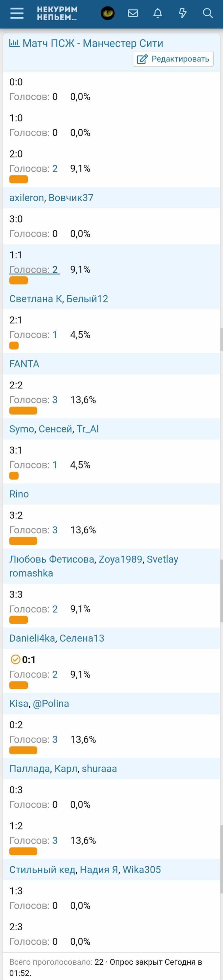Open the search magnifier icon
The image size is (223, 980).
[207, 14]
